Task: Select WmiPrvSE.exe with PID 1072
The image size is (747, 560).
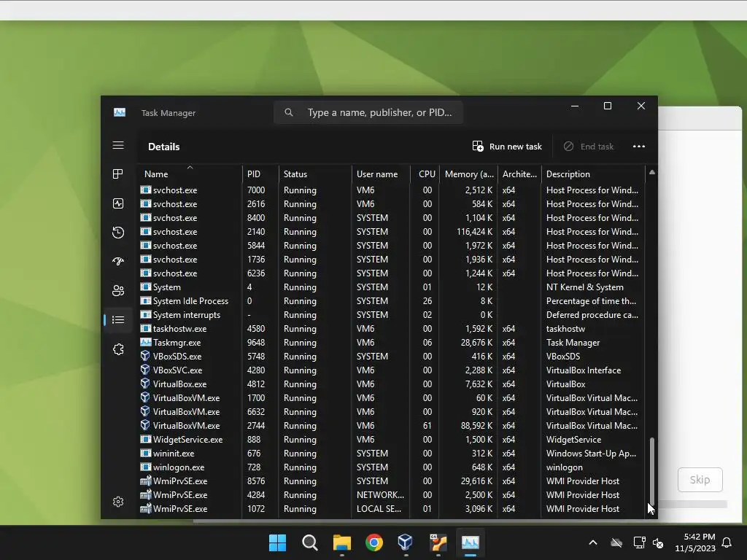Action: tap(391, 508)
